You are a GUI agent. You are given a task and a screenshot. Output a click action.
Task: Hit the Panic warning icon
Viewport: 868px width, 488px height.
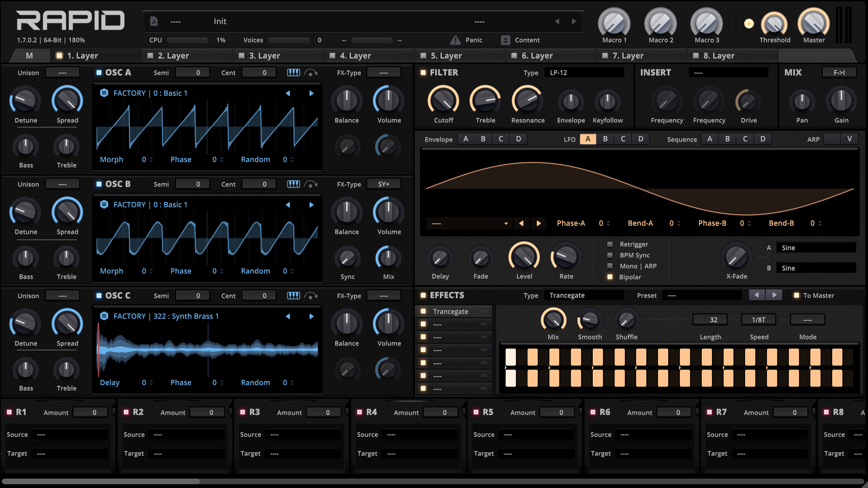[455, 40]
